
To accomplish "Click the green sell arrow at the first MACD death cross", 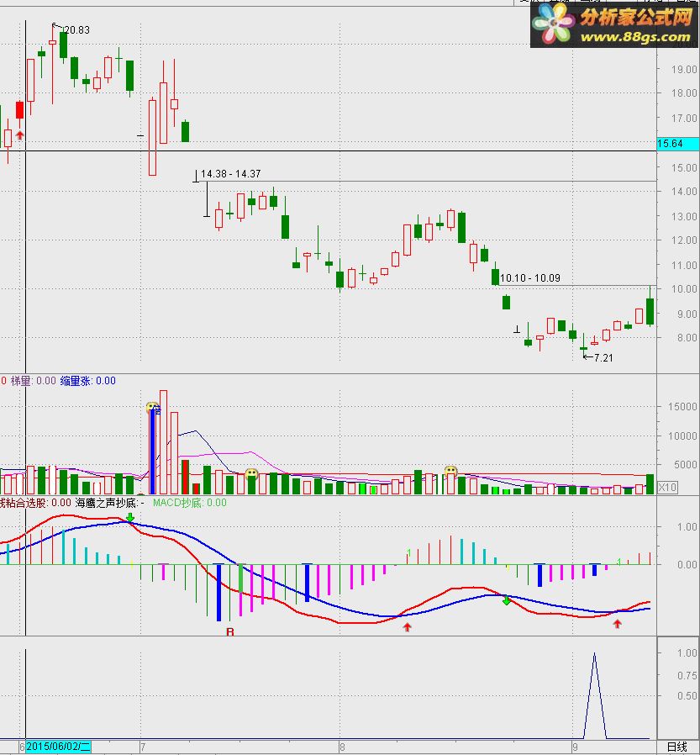I will [x=130, y=518].
